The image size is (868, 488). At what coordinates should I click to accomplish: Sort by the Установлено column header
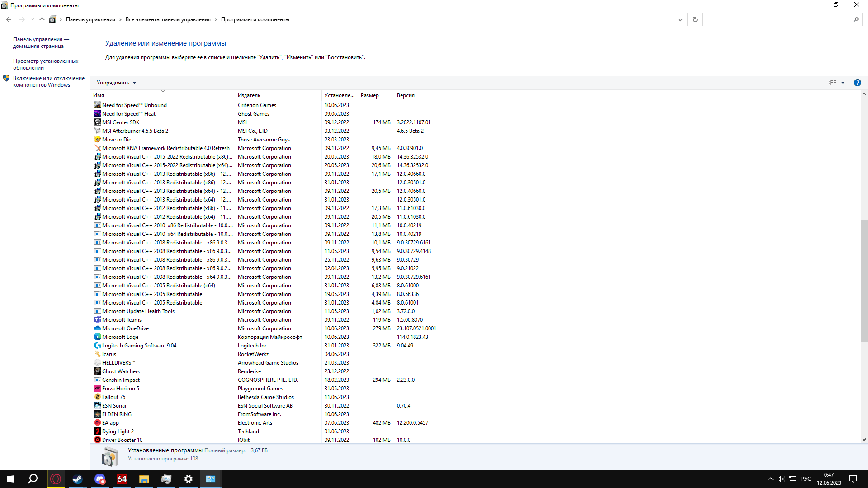(340, 95)
